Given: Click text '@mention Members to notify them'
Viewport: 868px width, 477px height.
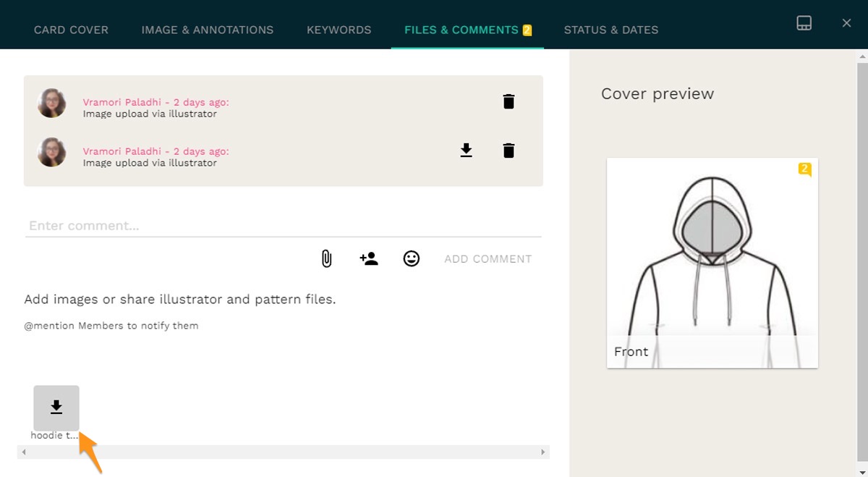Looking at the screenshot, I should pos(111,326).
